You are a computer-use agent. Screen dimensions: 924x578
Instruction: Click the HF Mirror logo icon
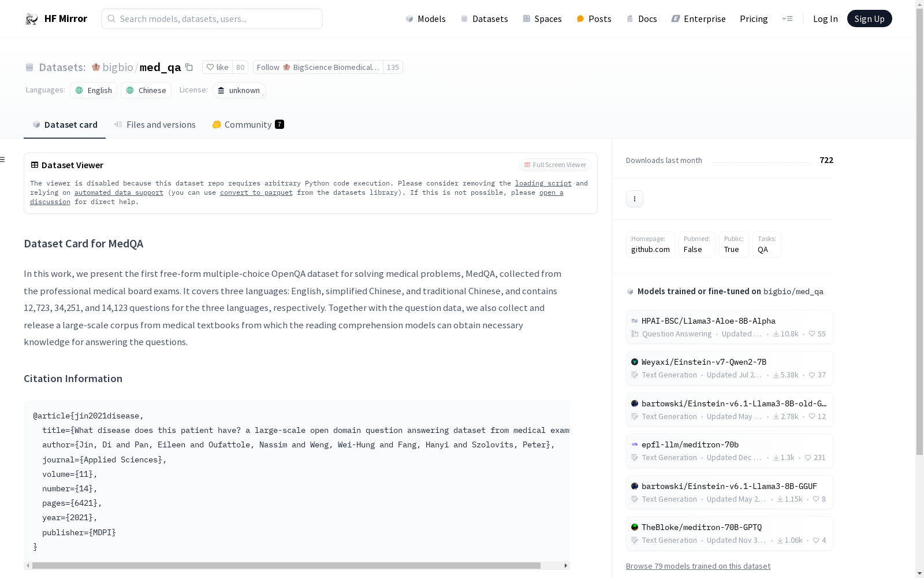click(x=32, y=18)
